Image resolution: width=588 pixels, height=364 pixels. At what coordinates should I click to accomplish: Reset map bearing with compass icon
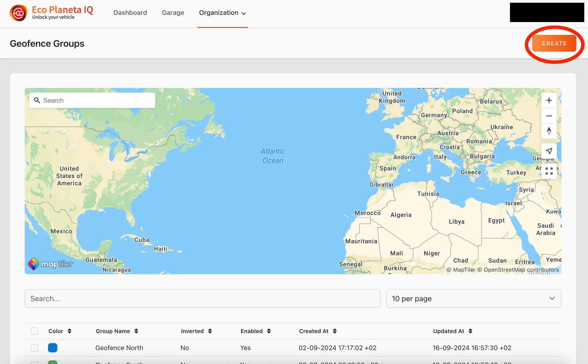coord(549,131)
